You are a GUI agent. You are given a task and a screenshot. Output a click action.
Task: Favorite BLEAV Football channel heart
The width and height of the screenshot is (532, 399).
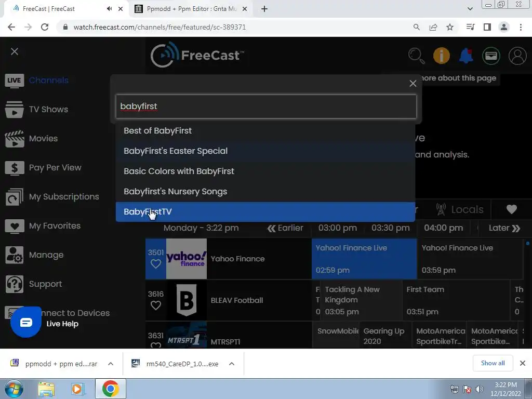click(x=156, y=305)
